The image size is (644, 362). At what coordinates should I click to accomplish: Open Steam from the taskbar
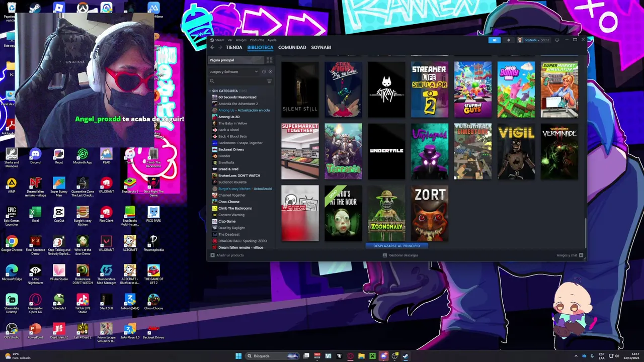point(406,356)
